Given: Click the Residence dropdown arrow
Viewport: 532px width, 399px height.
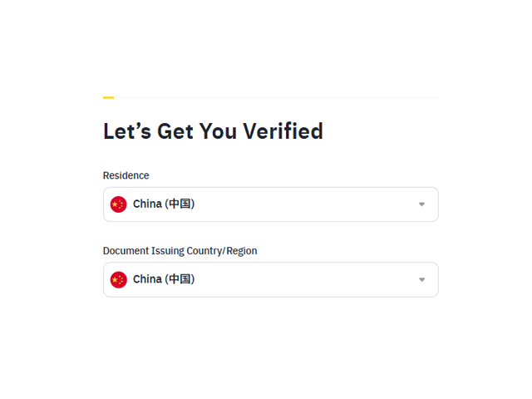Looking at the screenshot, I should [421, 204].
